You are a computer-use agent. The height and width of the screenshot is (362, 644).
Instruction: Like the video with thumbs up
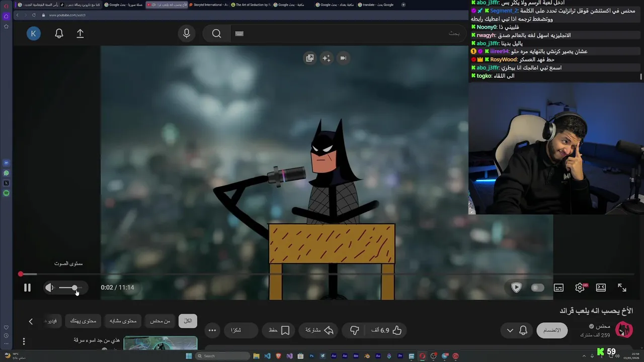[386, 330]
